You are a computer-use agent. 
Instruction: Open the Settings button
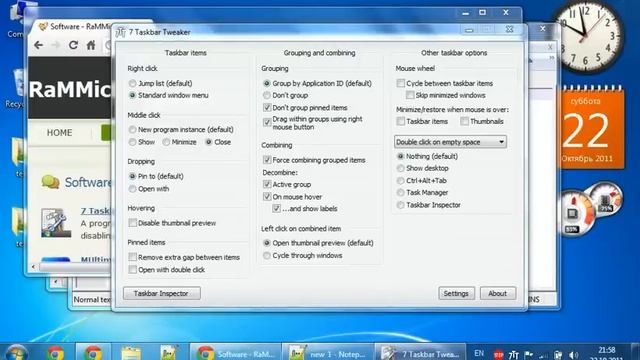point(456,293)
